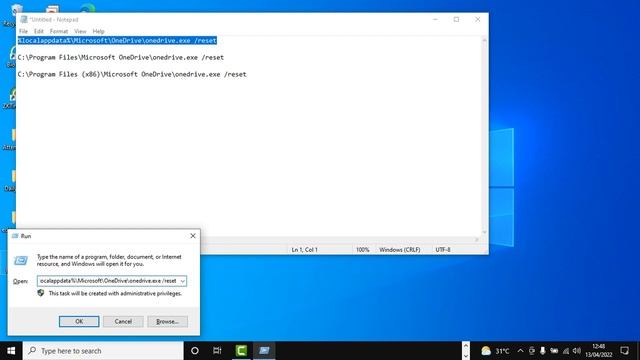
Task: Click into the Run dialog Open text field
Action: click(x=108, y=281)
